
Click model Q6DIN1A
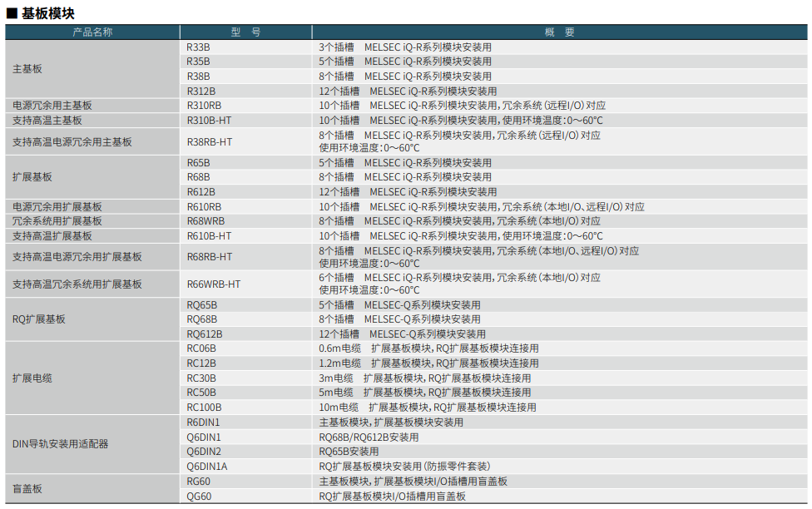pos(207,466)
